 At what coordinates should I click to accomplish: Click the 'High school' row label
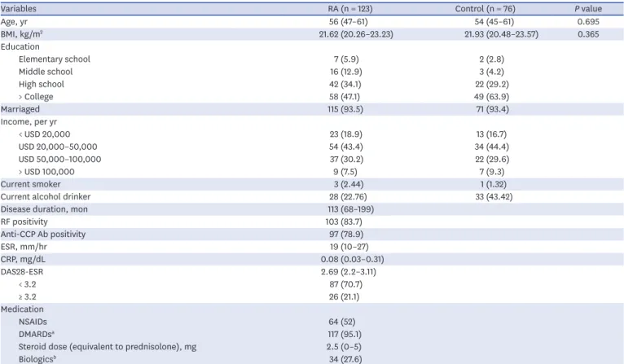[x=42, y=85]
